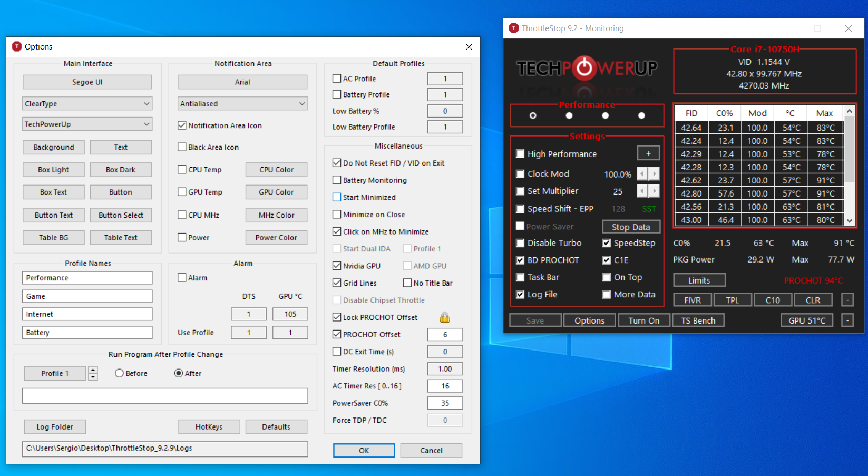Open the TechPowerUp theme dropdown
868x476 pixels.
(x=87, y=124)
